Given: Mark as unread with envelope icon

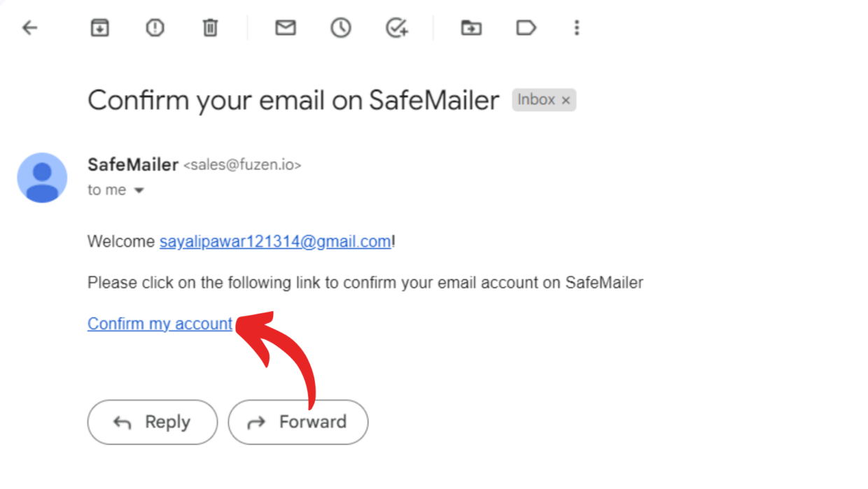Looking at the screenshot, I should pos(286,28).
